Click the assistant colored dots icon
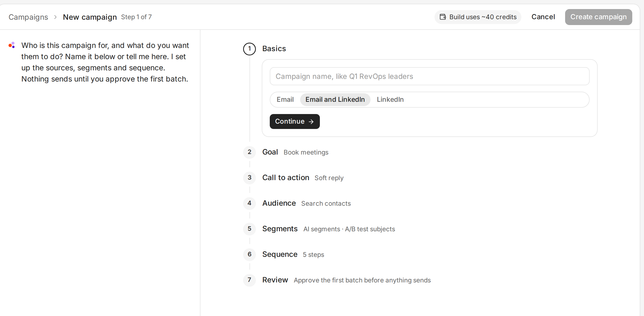The image size is (644, 316). 12,45
